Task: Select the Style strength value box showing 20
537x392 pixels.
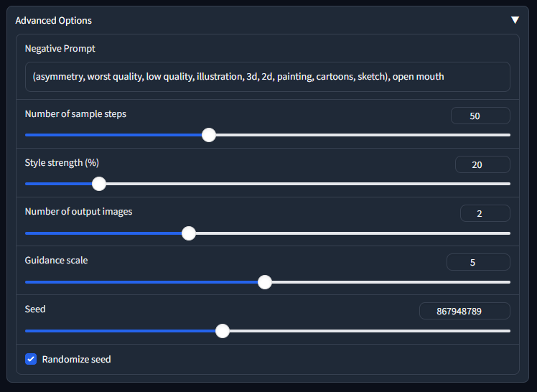Action: (x=482, y=164)
